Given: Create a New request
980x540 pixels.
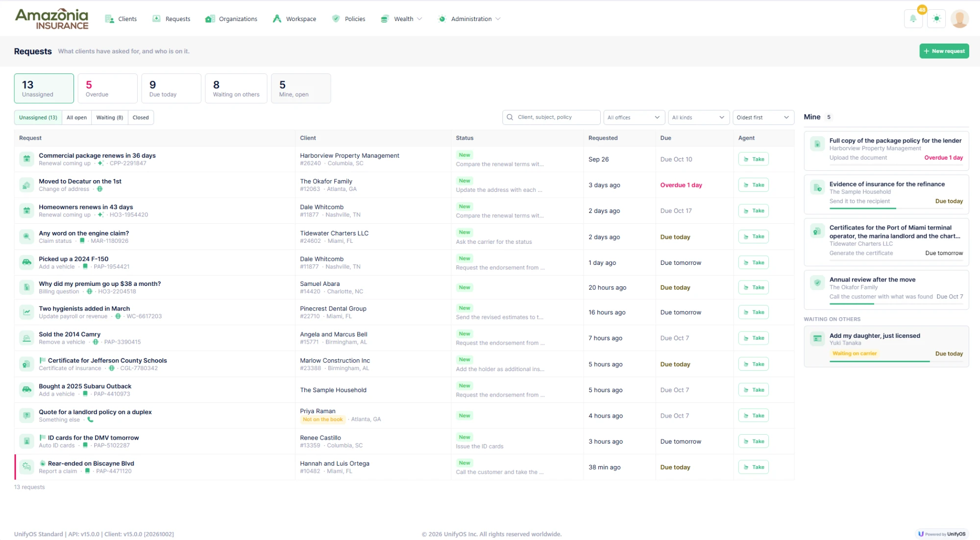Looking at the screenshot, I should pyautogui.click(x=944, y=51).
